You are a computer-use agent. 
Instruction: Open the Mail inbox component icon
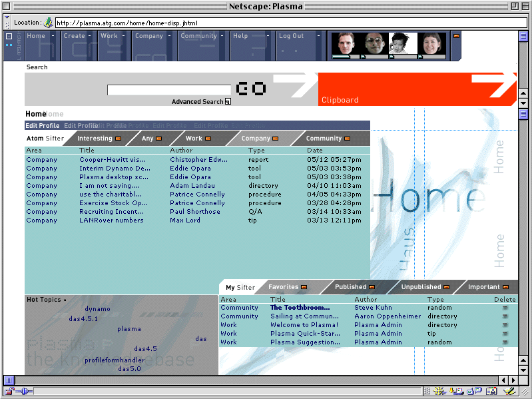coord(456,391)
